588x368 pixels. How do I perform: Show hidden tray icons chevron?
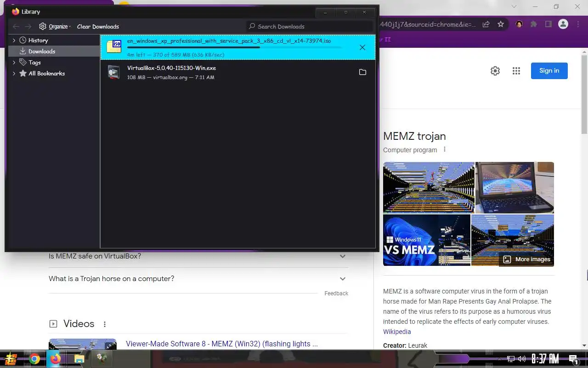tap(500, 359)
